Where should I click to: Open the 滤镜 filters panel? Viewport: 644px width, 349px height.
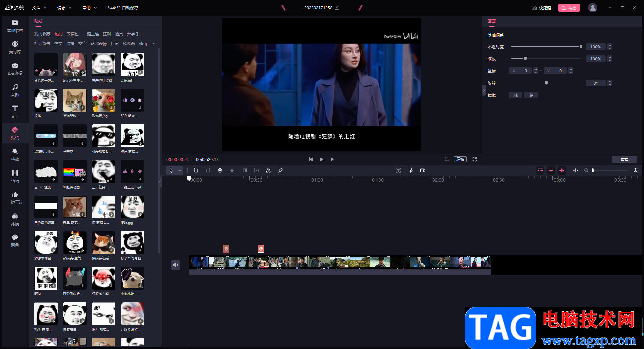[15, 219]
